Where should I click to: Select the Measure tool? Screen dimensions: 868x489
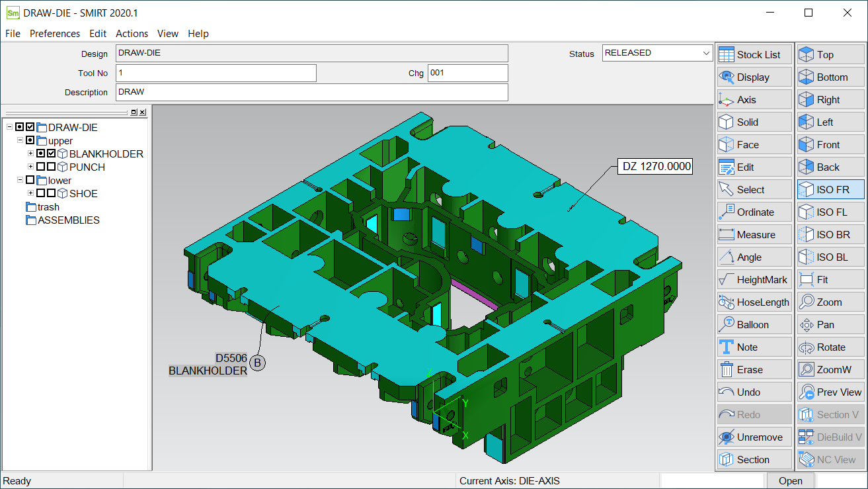[754, 235]
